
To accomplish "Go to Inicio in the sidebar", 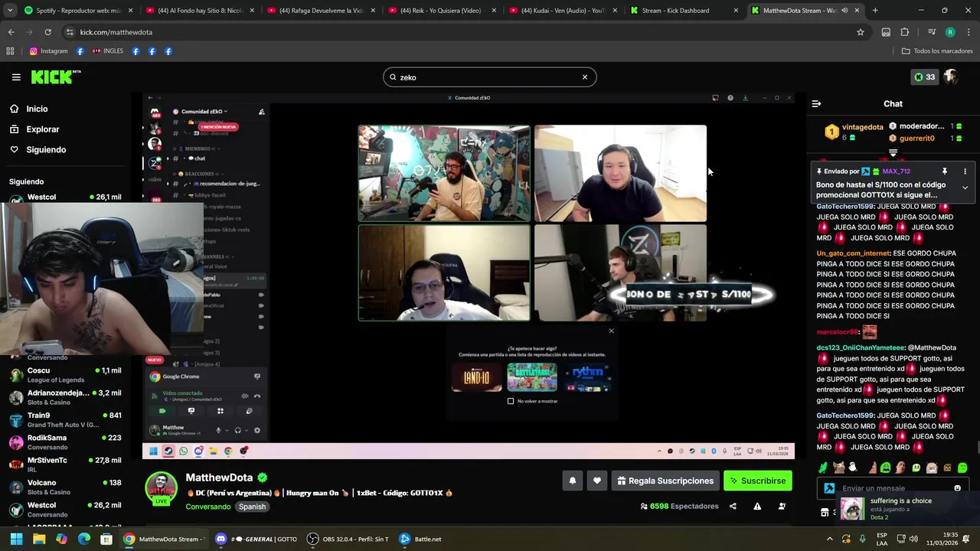I will click(x=37, y=109).
